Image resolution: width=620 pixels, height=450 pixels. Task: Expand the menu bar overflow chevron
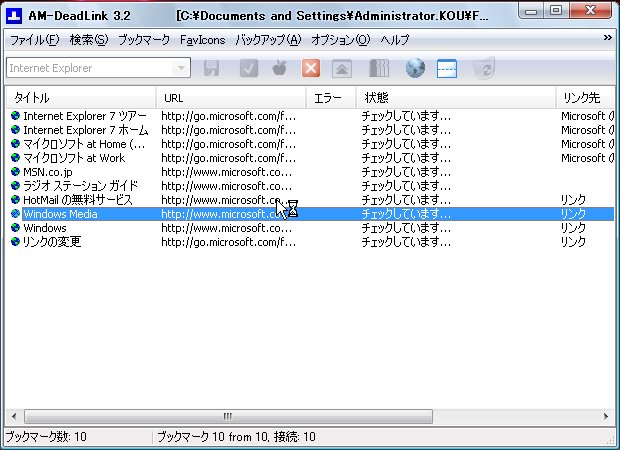607,38
